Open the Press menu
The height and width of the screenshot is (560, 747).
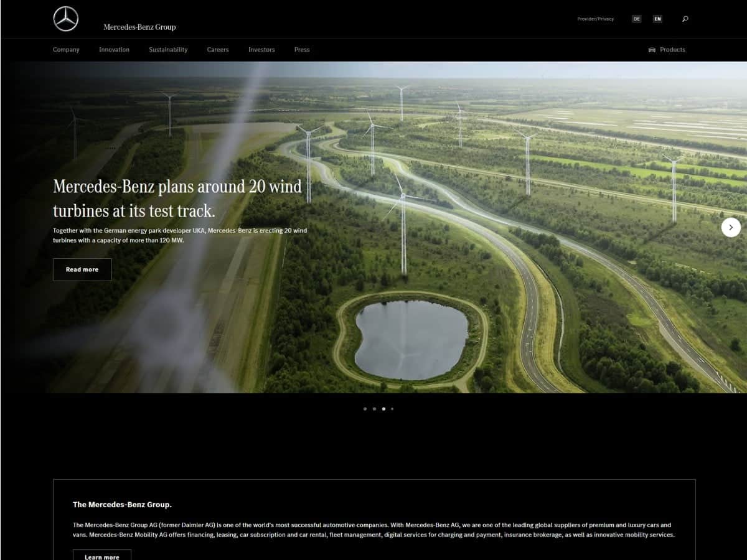pyautogui.click(x=302, y=50)
